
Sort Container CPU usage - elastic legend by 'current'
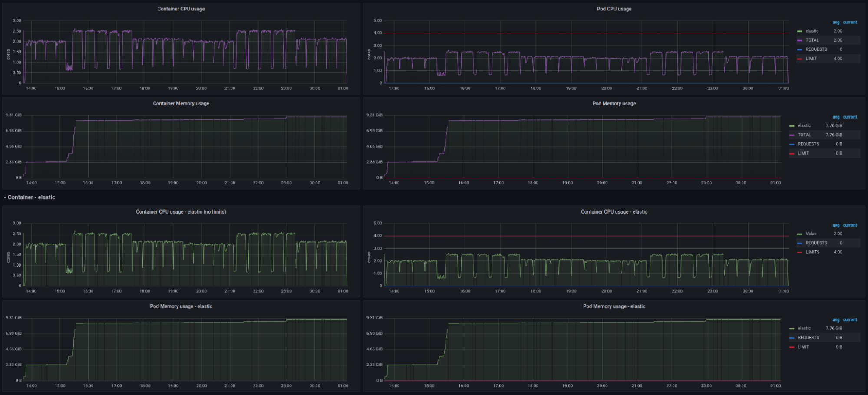tap(850, 225)
